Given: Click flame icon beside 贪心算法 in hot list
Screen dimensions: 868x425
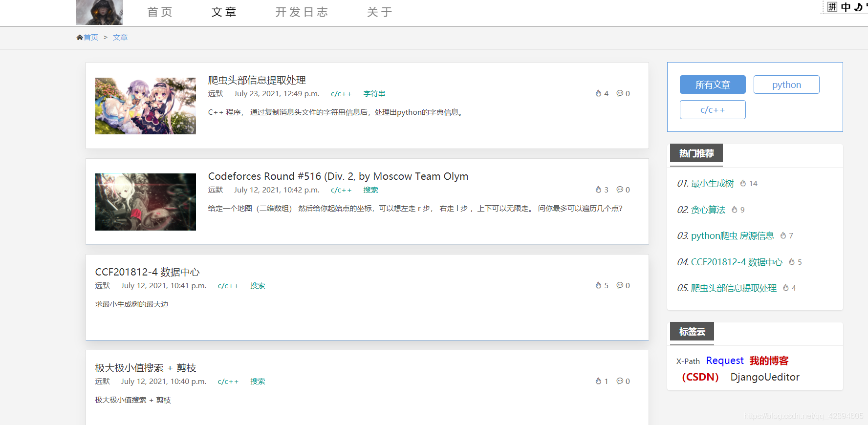Looking at the screenshot, I should (x=735, y=210).
